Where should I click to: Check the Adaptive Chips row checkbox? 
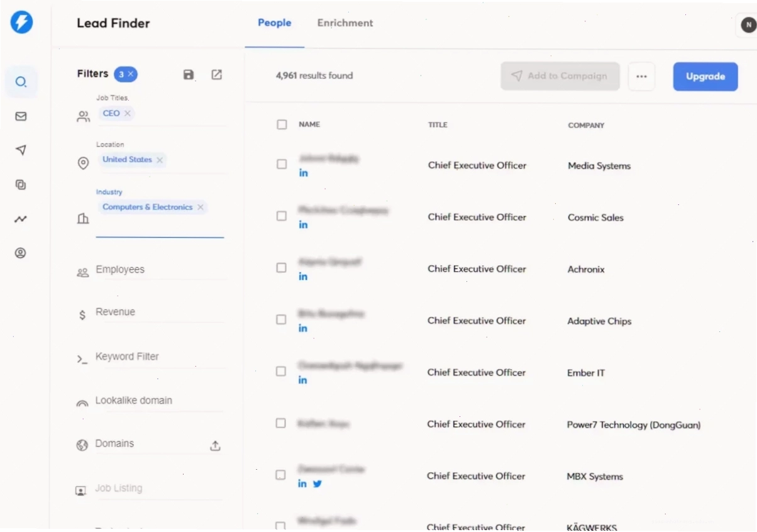point(282,319)
